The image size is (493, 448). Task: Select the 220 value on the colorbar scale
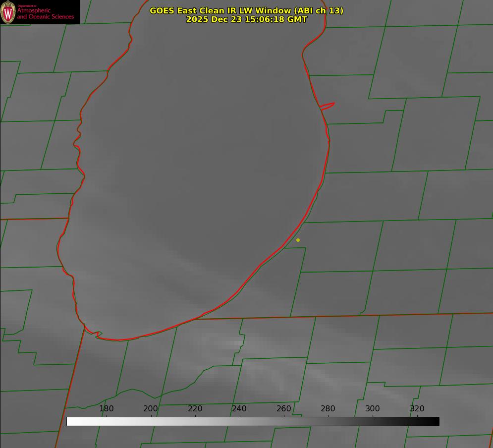pos(195,409)
